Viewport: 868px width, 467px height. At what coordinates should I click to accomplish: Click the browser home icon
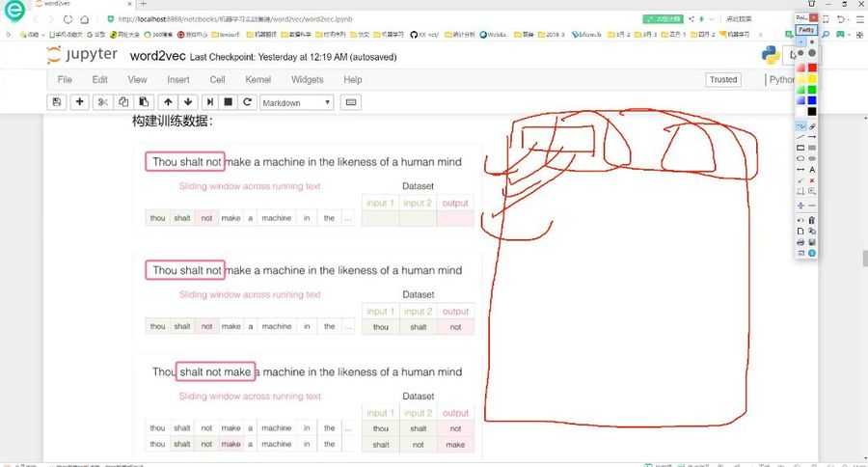(85, 19)
